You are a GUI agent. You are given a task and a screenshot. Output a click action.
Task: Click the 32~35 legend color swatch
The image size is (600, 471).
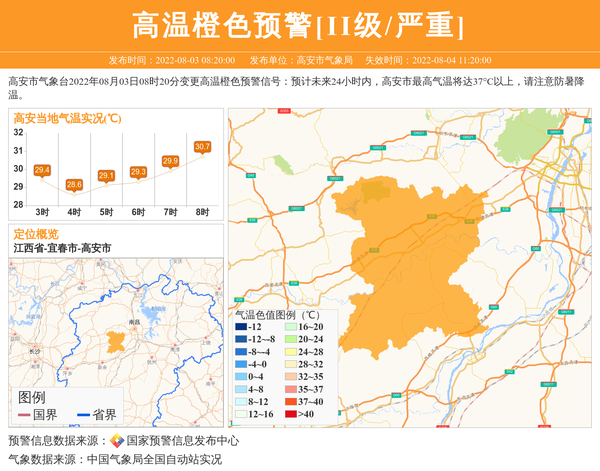(291, 377)
